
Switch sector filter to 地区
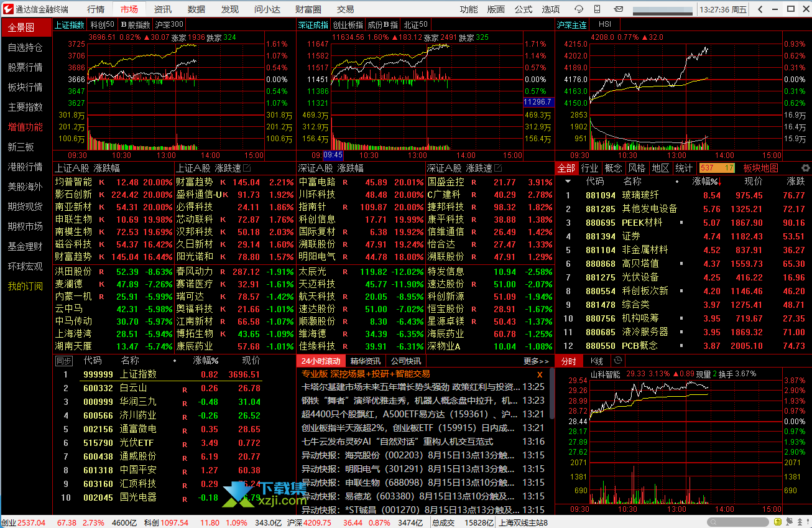(660, 168)
